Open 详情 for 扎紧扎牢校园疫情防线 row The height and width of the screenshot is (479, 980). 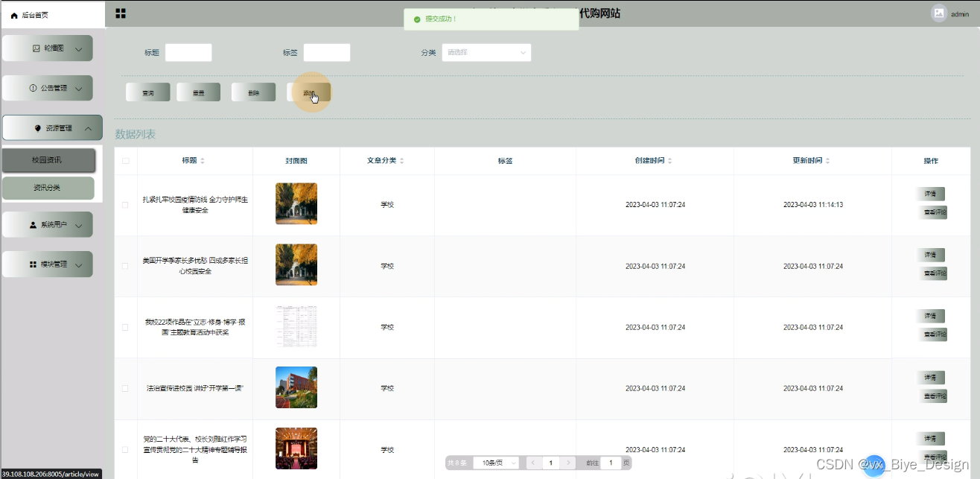[930, 194]
